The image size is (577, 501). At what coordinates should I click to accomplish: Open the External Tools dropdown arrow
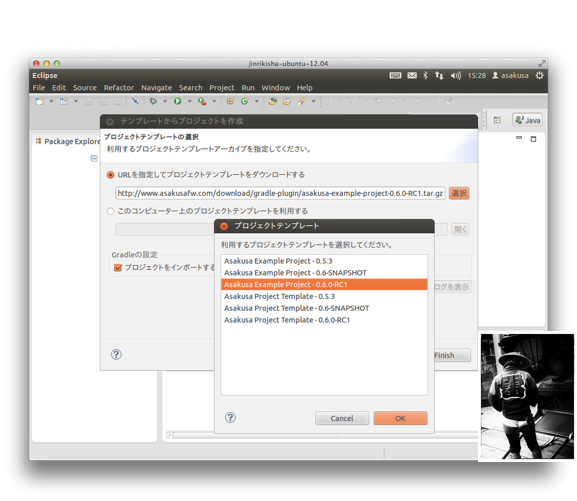coord(214,101)
